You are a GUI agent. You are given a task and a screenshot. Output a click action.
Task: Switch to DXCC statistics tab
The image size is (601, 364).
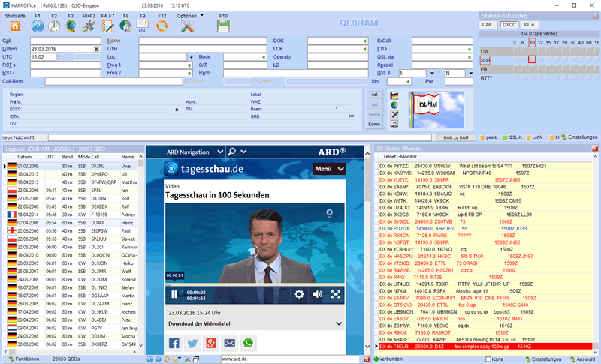[509, 25]
